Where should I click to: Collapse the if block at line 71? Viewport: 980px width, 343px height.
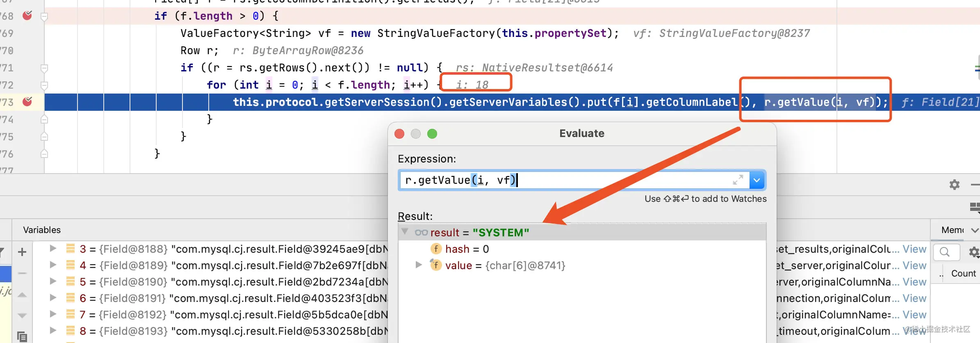click(x=44, y=68)
